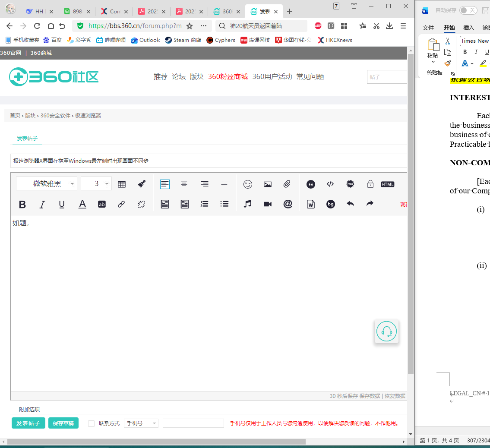Add music with the music note icon
The height and width of the screenshot is (448, 490).
247,204
